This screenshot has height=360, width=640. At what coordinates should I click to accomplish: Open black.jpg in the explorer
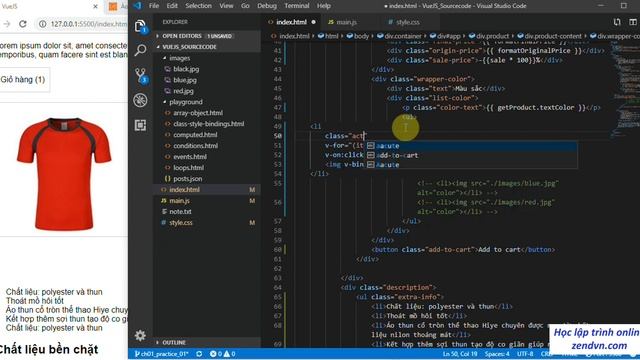(186, 69)
